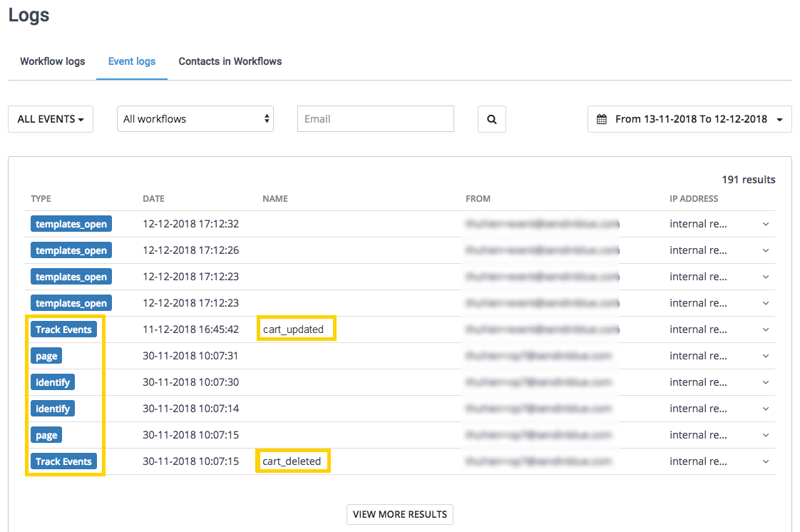This screenshot has width=800, height=532.
Task: Open Contacts in Workflows tab
Action: coord(230,61)
